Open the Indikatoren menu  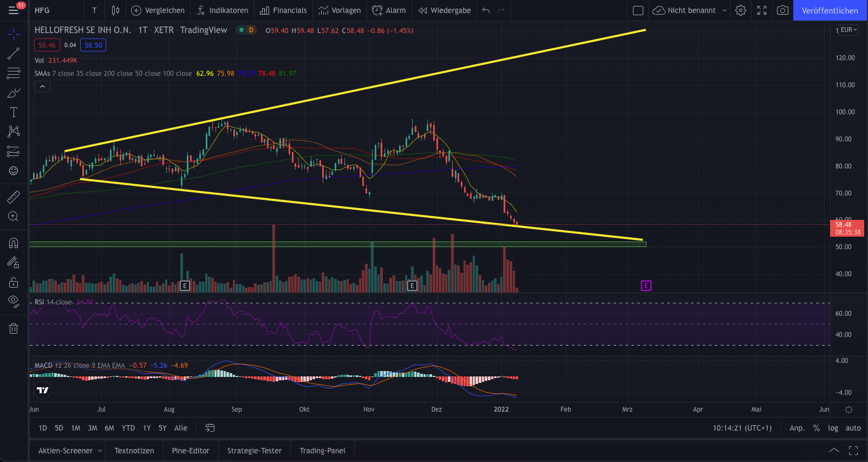[x=222, y=10]
